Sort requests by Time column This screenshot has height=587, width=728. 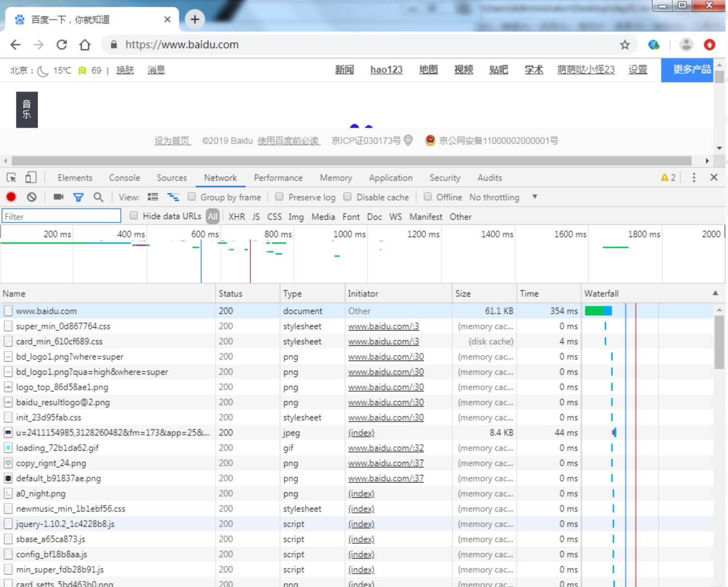tap(549, 293)
